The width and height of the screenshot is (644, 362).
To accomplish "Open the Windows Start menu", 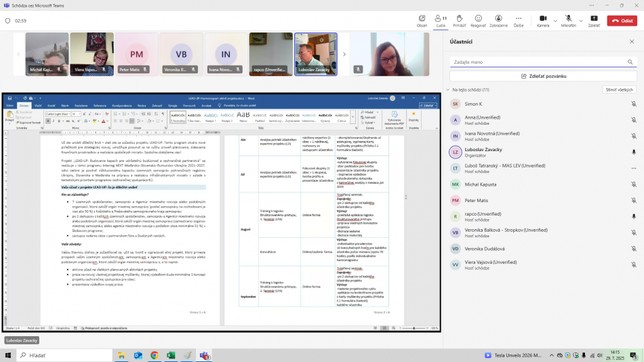I will point(8,355).
